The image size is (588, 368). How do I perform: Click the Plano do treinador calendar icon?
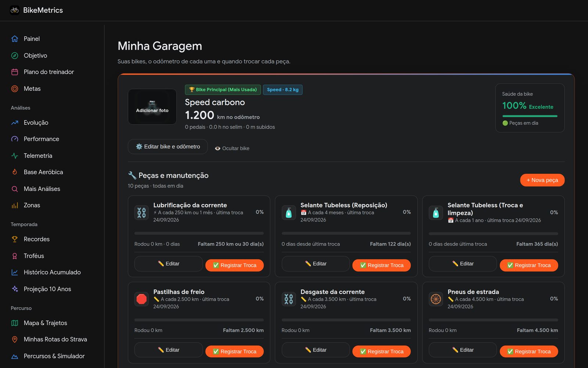point(15,72)
